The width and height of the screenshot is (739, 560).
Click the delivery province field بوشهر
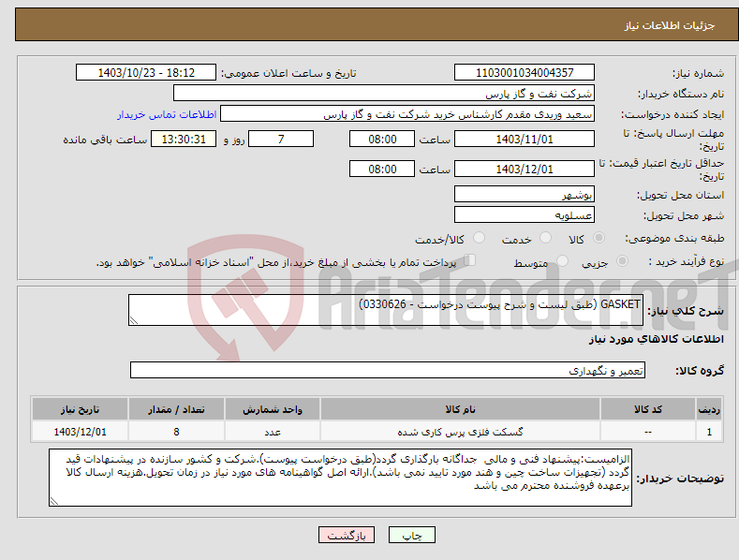(525, 194)
